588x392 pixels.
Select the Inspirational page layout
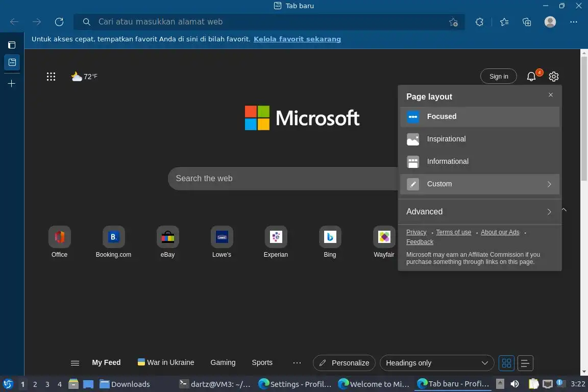(480, 139)
